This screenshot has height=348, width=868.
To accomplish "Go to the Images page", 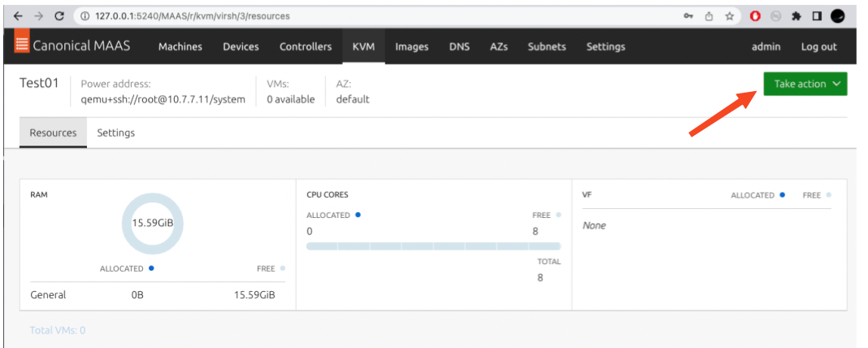I will click(411, 46).
